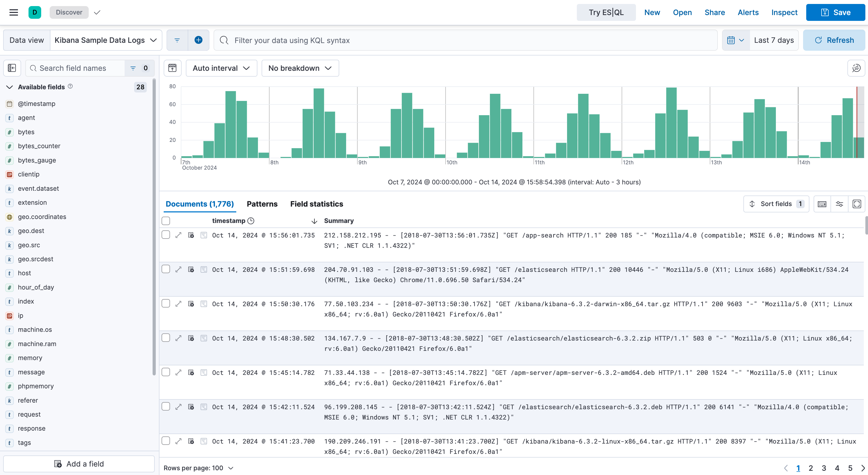This screenshot has width=868, height=475.
Task: Click the Sort fields button
Action: coord(775,204)
